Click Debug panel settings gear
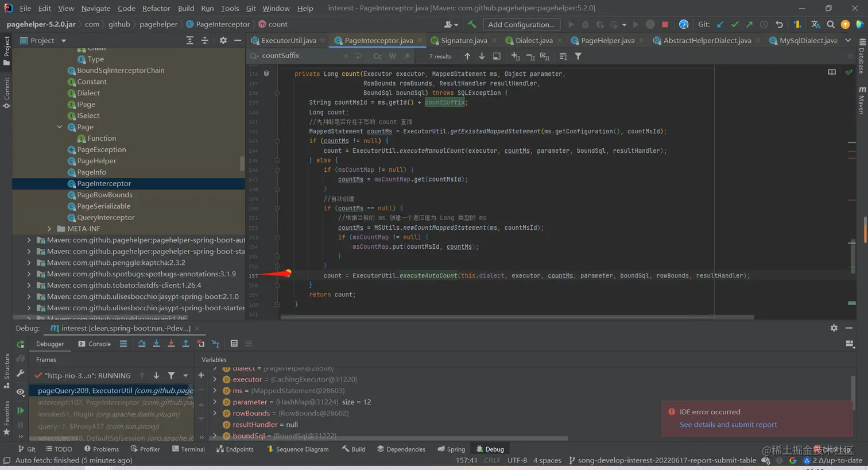 [x=834, y=328]
